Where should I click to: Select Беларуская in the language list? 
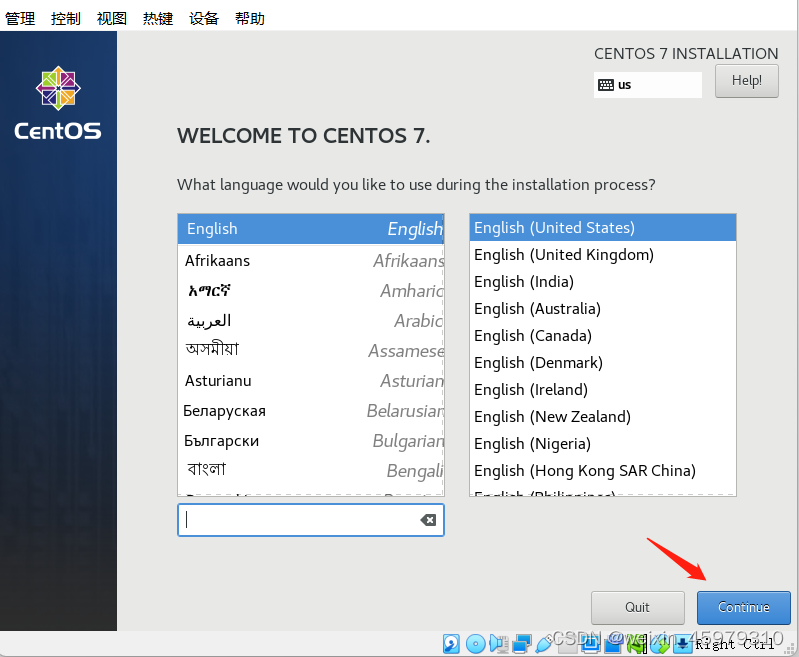click(311, 411)
